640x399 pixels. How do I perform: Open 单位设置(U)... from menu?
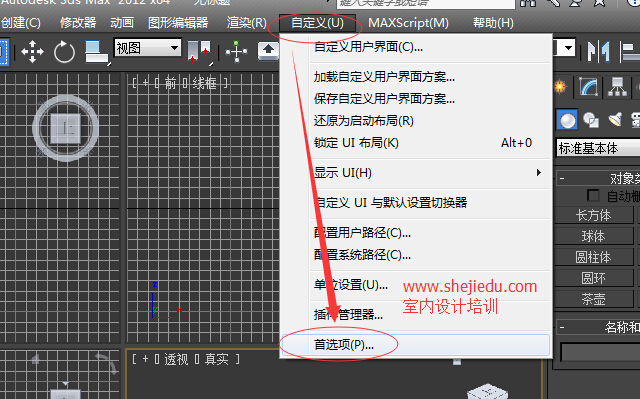click(x=351, y=285)
